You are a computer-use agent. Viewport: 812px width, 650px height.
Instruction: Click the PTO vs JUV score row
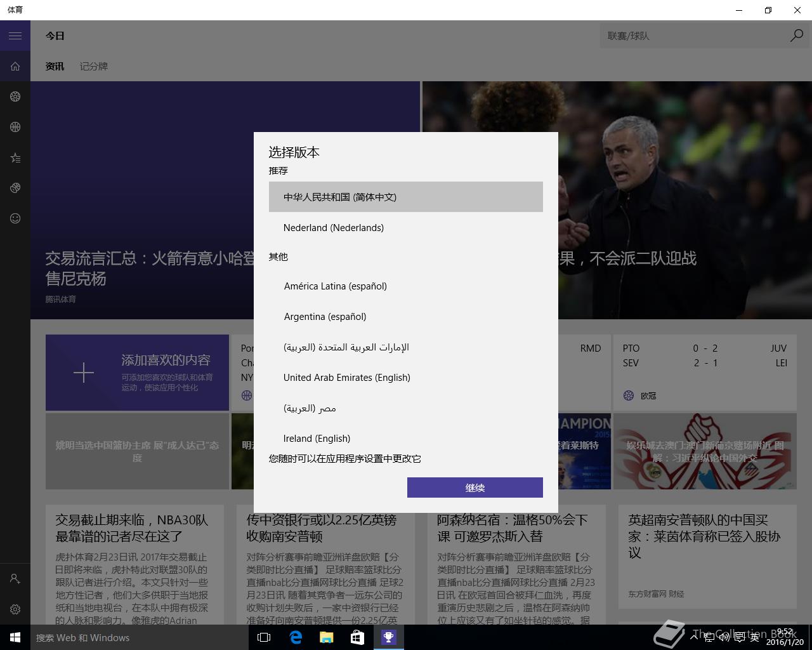[x=705, y=348]
